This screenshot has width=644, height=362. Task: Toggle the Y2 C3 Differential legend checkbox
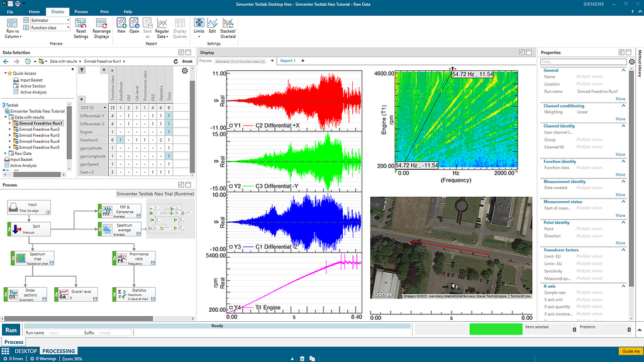pos(232,186)
